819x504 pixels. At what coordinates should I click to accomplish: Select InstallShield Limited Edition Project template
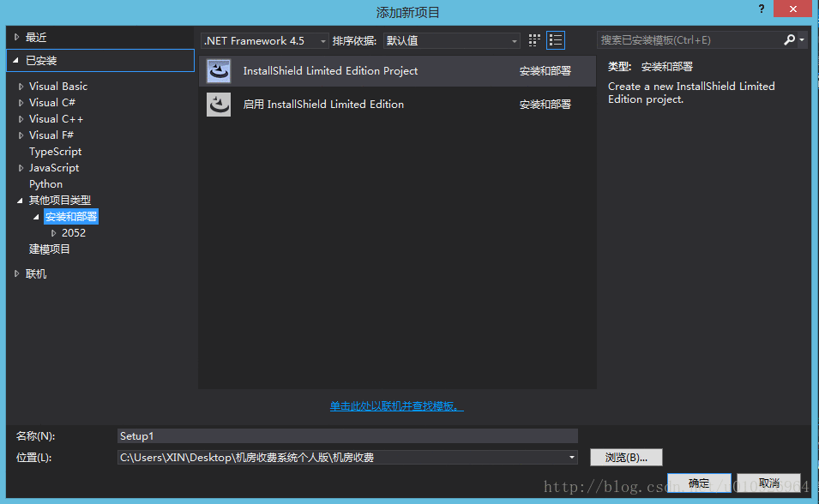(397, 71)
